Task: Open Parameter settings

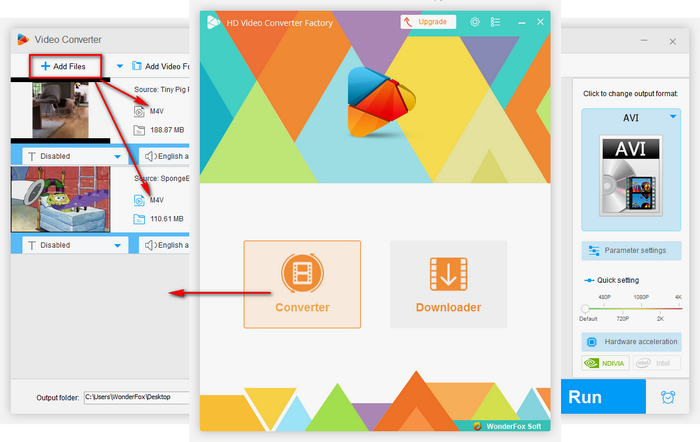Action: pyautogui.click(x=631, y=250)
